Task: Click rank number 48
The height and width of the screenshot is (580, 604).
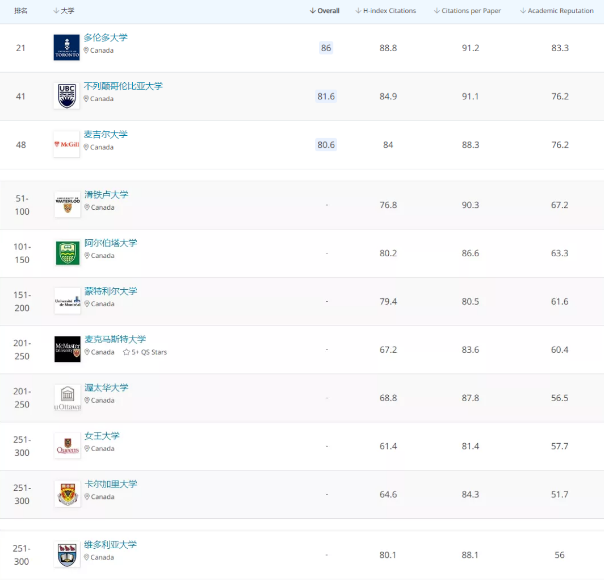Action: tap(21, 145)
